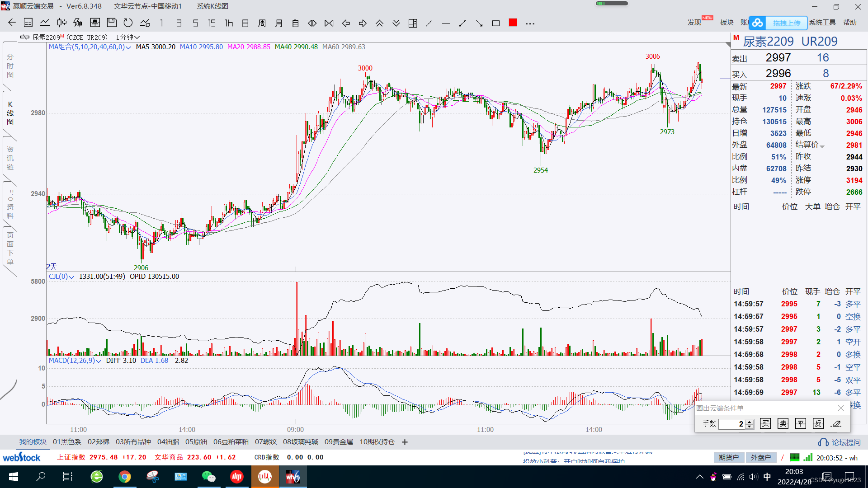The image size is (868, 488).
Task: Open the 板块 menu
Action: [x=727, y=23]
